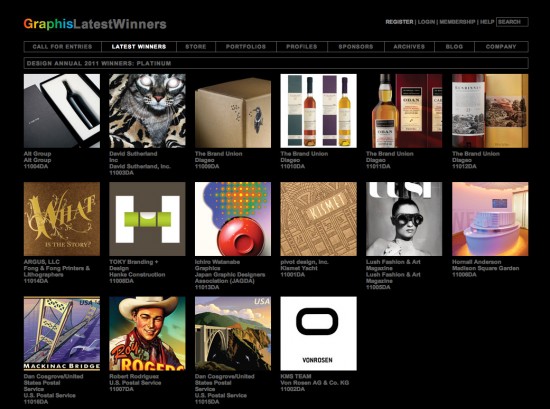The image size is (550, 409).
Task: Click entry code 11010DA
Action: click(293, 166)
